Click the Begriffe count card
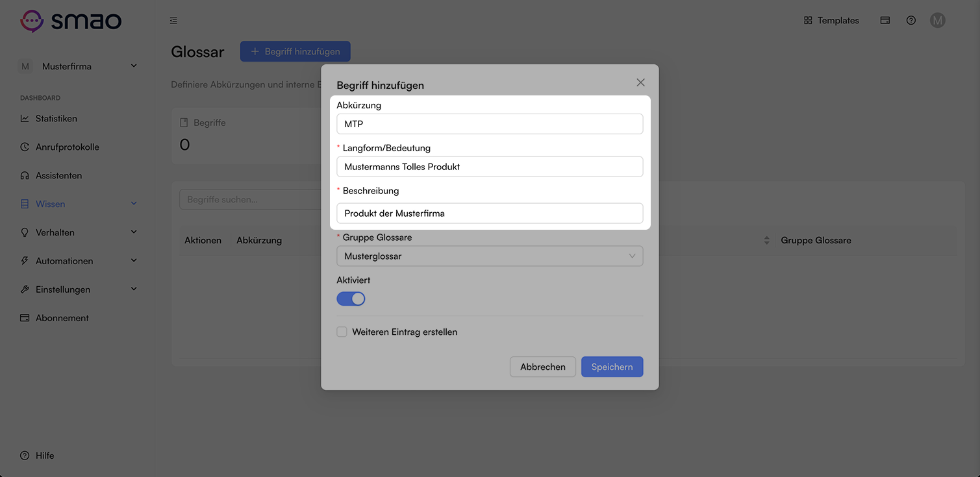This screenshot has height=477, width=980. (x=246, y=136)
